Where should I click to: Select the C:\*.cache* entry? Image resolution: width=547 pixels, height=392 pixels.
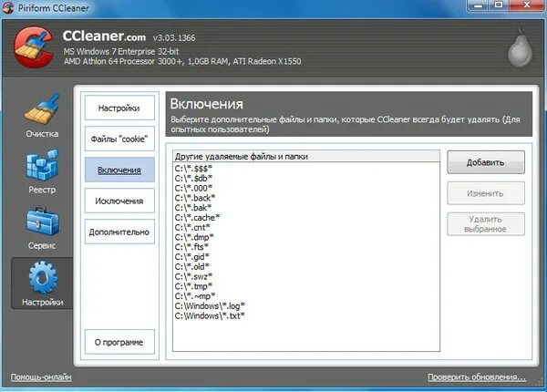198,217
